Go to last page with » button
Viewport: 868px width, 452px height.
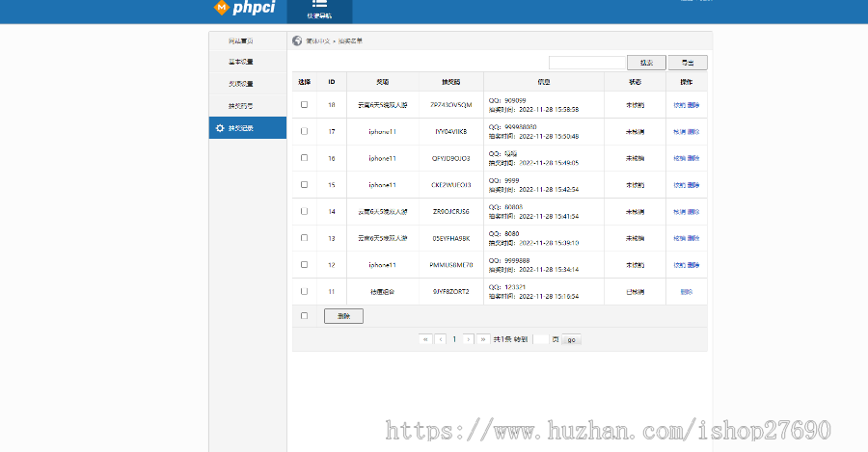[x=483, y=339]
